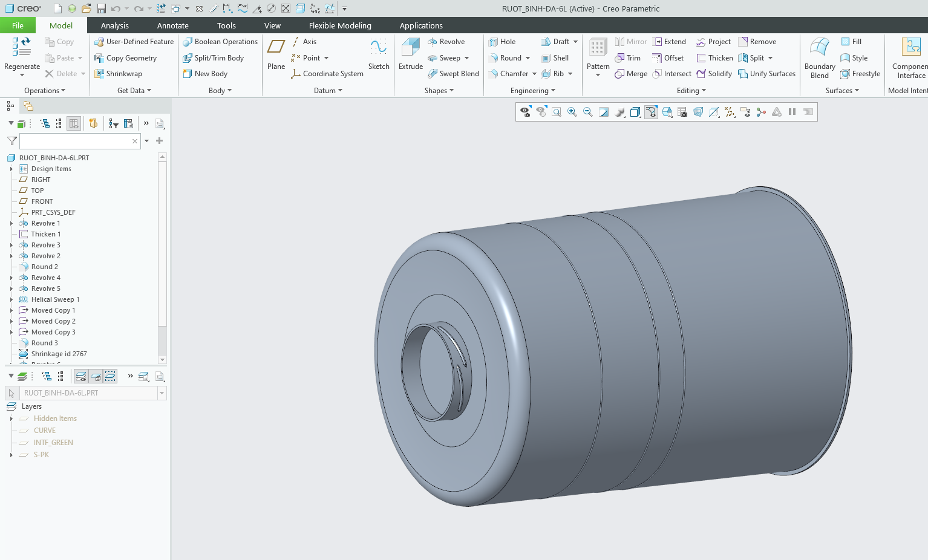
Task: Click Unify Surfaces in Editing group
Action: (766, 74)
